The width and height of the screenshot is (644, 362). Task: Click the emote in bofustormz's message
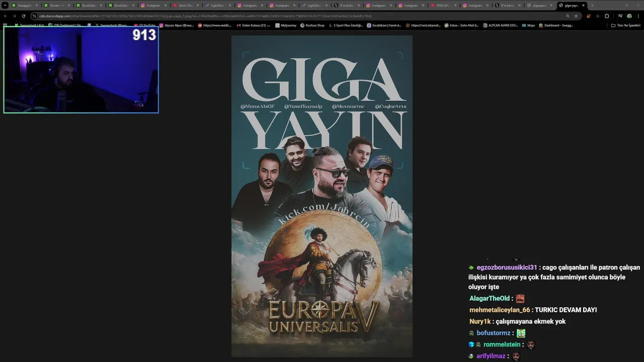521,333
